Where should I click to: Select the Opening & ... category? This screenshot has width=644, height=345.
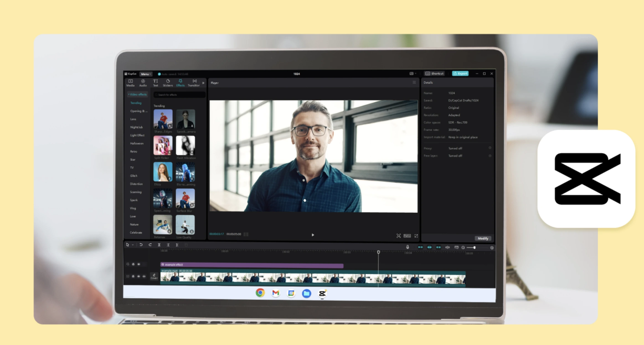[x=139, y=111]
